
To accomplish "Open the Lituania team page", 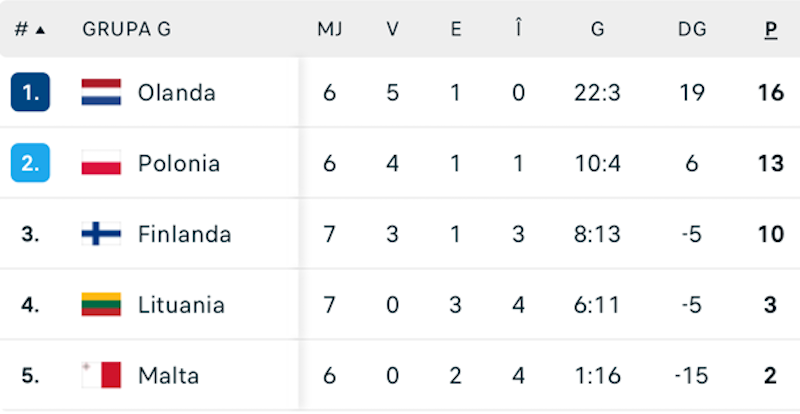I will pos(182,305).
